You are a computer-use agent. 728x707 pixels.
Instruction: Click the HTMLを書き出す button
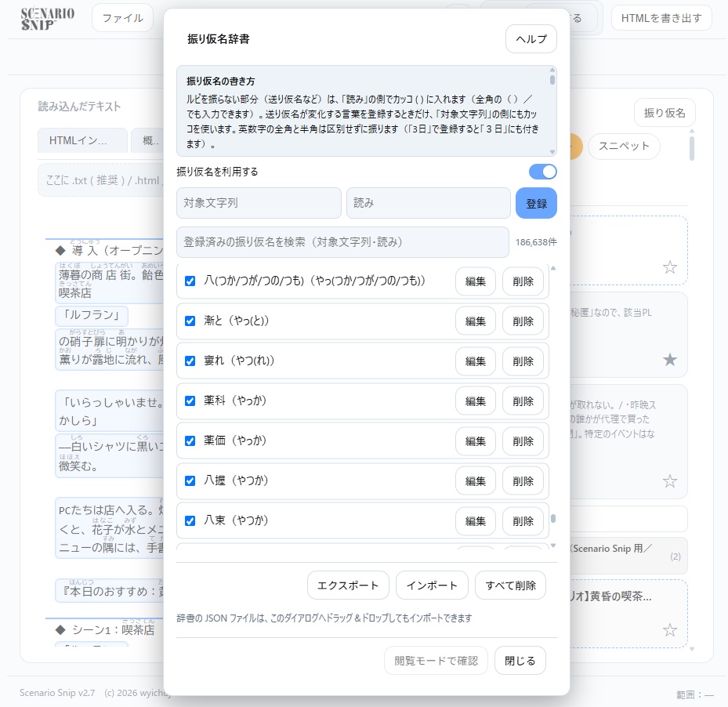coord(661,18)
